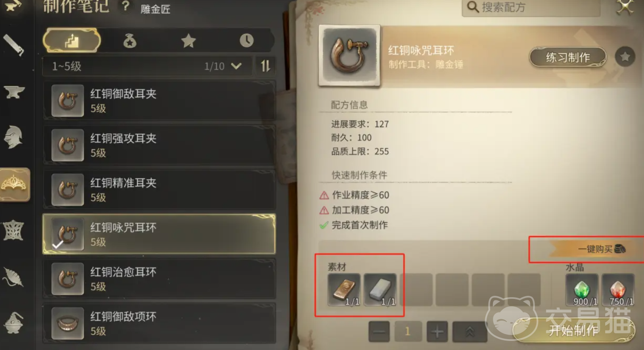Switch to the favorites star tab

(x=188, y=41)
